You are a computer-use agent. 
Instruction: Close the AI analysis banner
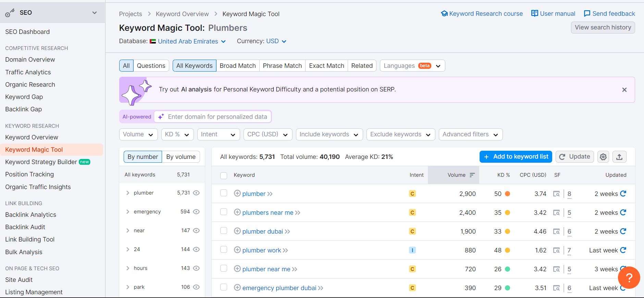(624, 90)
